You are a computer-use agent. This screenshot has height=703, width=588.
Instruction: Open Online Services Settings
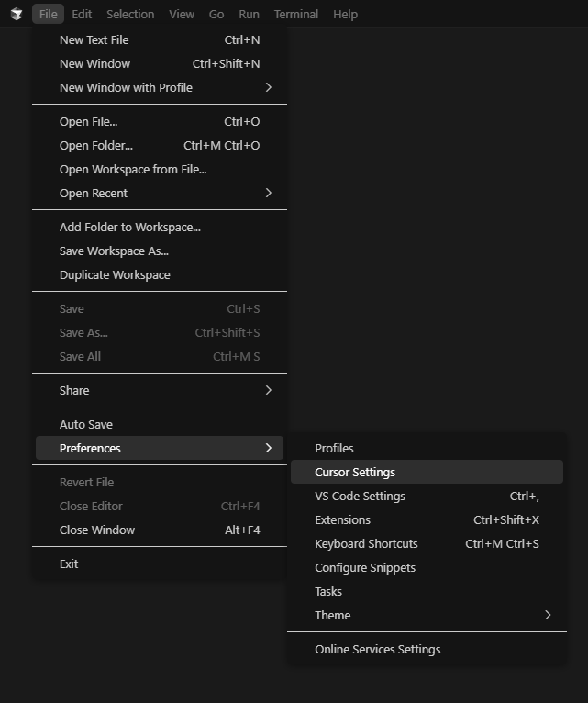[427, 648]
